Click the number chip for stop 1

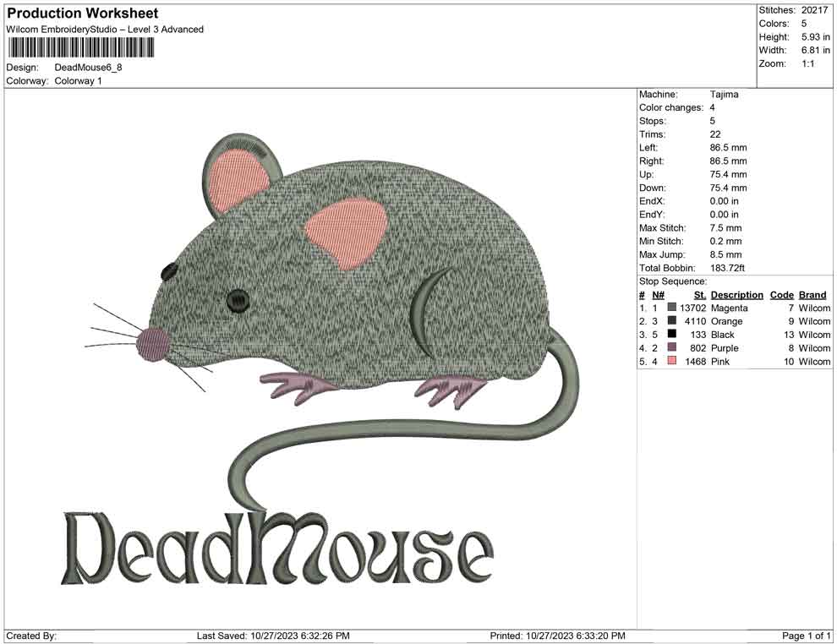654,308
